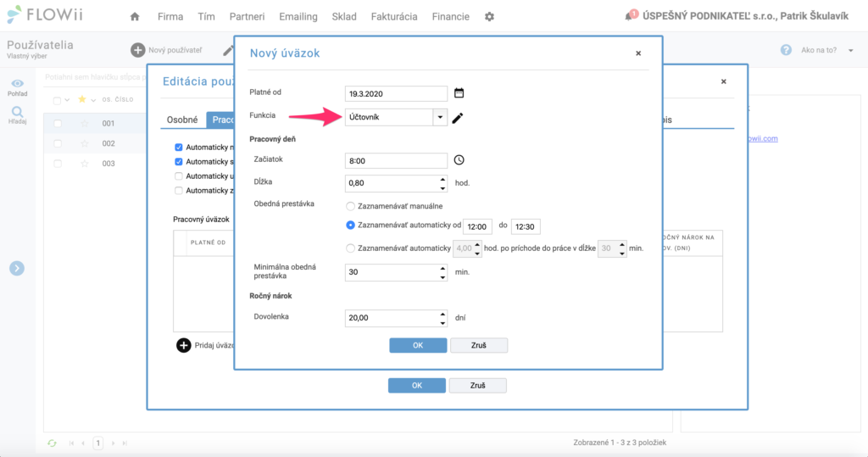
Task: Go to home via the house icon
Action: (x=135, y=17)
